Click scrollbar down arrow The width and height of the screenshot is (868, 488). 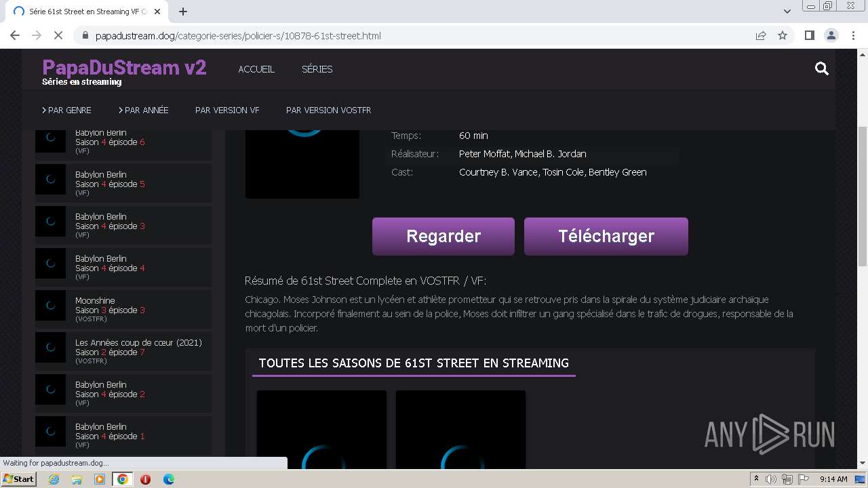[863, 464]
